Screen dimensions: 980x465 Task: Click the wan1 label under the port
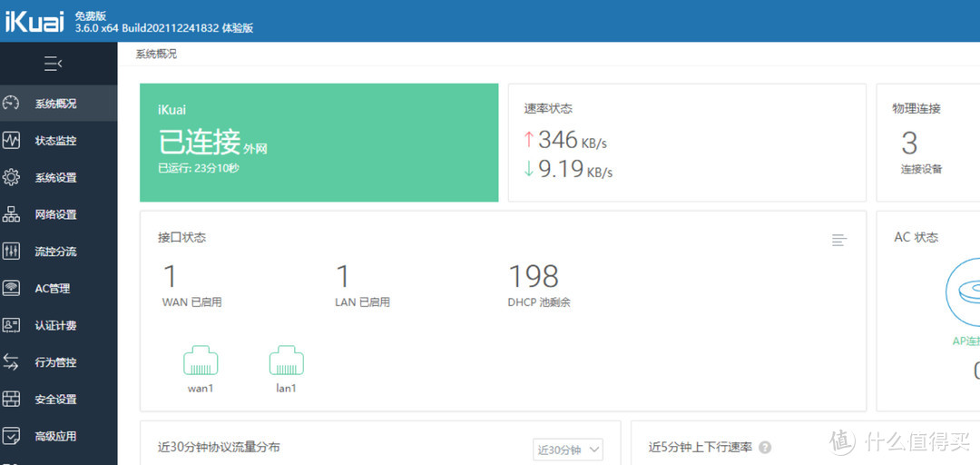click(201, 388)
